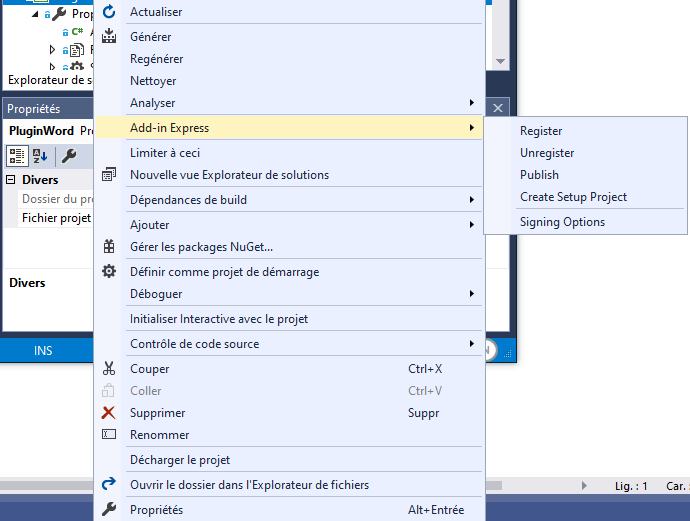Collapse the Divers property category

11,180
